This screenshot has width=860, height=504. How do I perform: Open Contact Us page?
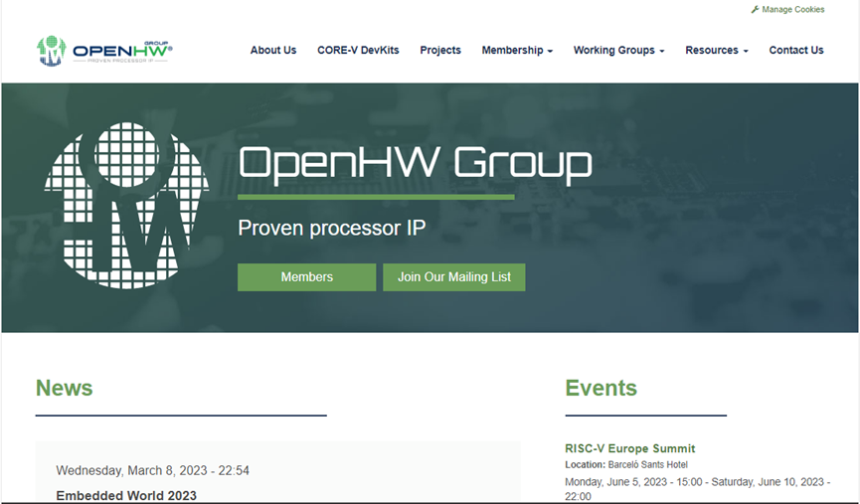click(795, 50)
